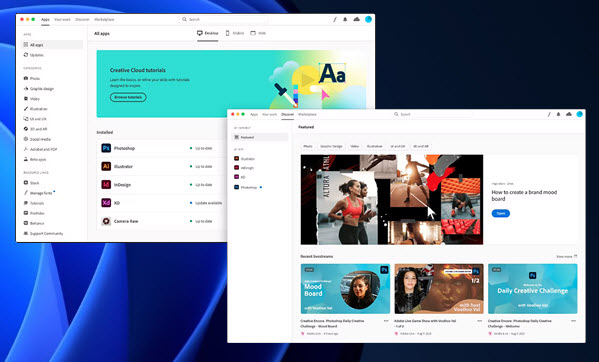Image resolution: width=599 pixels, height=362 pixels.
Task: Click the Illustration filter chip
Action: click(x=374, y=146)
